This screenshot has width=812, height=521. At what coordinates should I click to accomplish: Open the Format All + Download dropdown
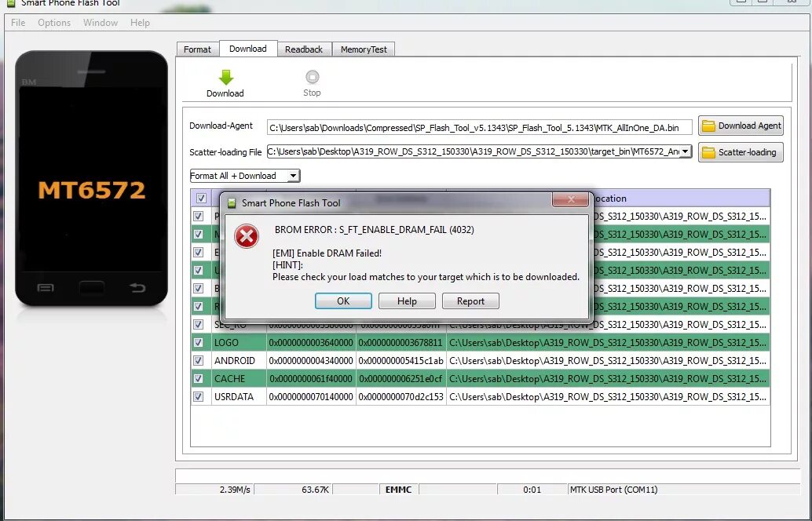pyautogui.click(x=293, y=176)
